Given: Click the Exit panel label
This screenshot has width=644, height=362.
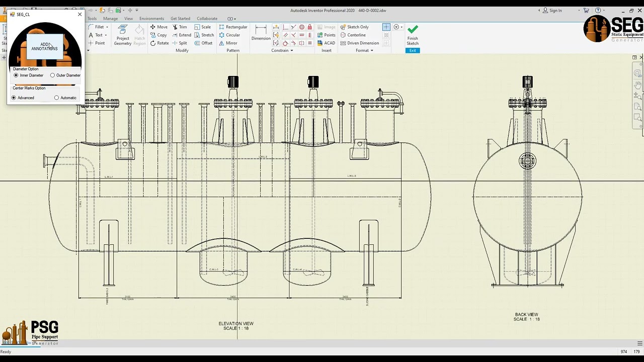Looking at the screenshot, I should click(413, 50).
